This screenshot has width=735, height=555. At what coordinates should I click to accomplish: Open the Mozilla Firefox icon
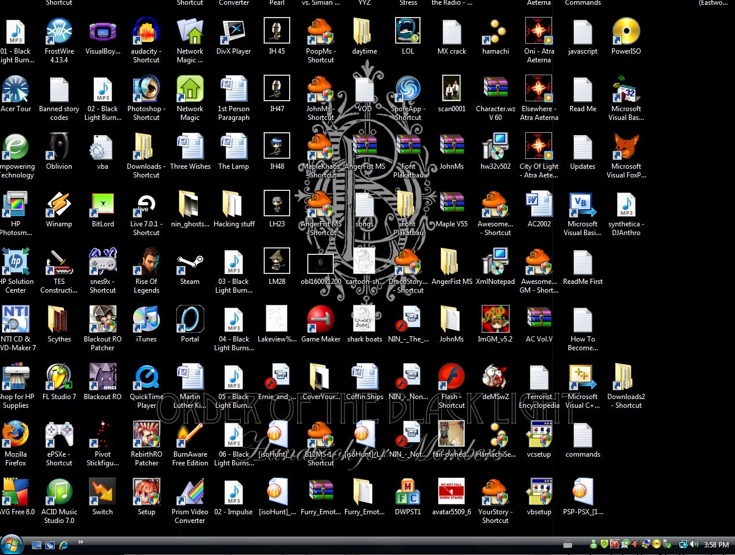pyautogui.click(x=15, y=435)
